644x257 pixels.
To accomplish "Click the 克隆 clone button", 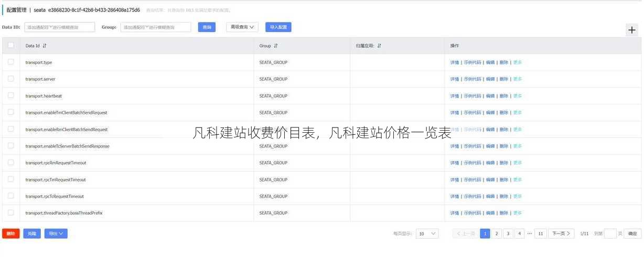I will [32, 234].
